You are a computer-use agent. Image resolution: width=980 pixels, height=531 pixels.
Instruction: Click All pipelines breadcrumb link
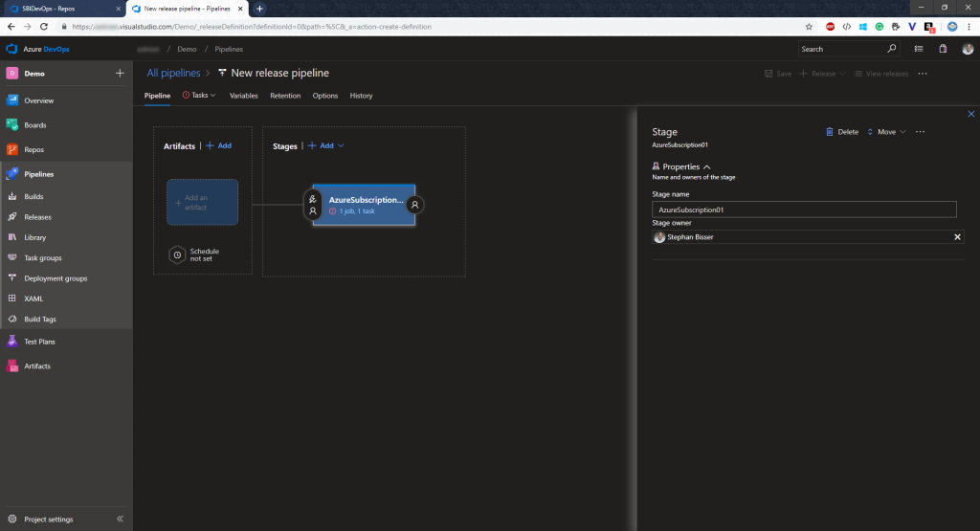tap(174, 73)
